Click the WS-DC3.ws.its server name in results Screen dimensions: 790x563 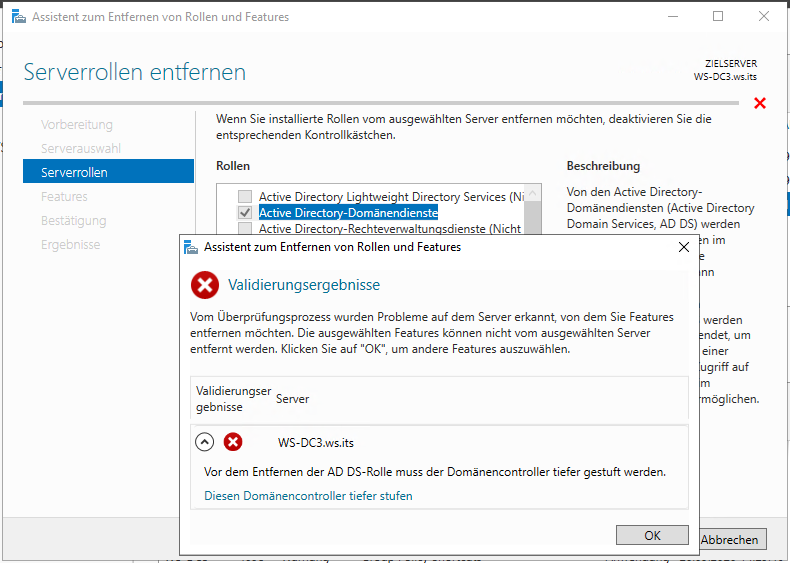tap(316, 443)
